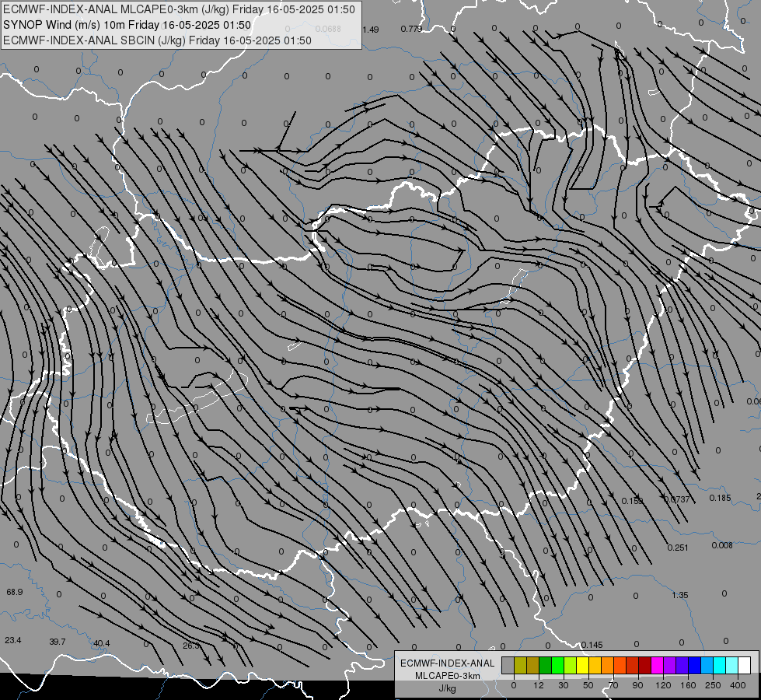
Task: Click the legend tick label 400
Action: [x=738, y=685]
